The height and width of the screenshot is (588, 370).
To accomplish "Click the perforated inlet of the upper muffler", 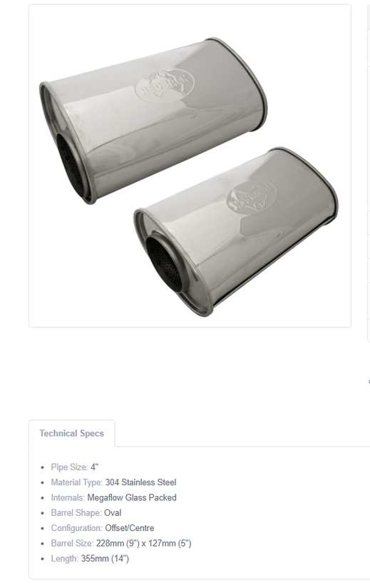I will [x=72, y=164].
